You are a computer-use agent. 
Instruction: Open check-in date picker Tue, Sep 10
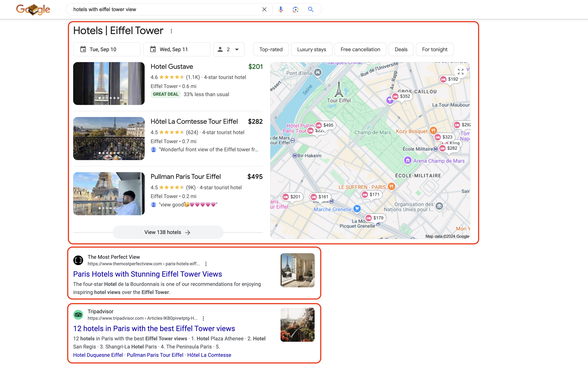pos(107,50)
